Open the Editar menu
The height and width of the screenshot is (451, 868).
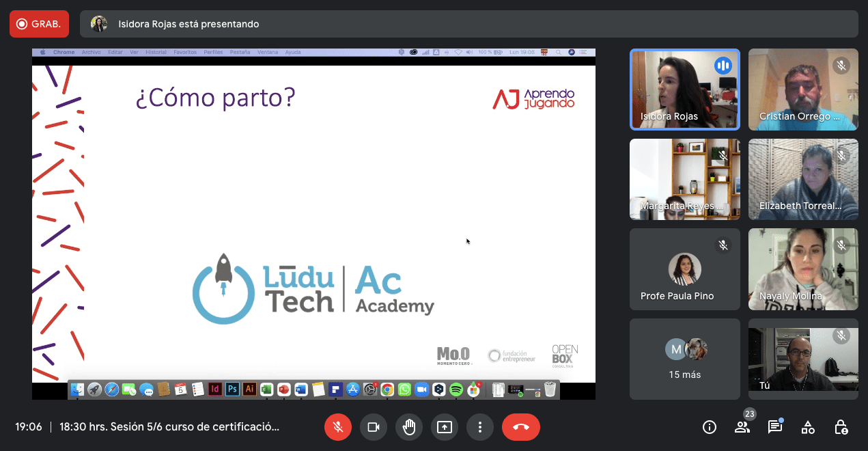pos(115,52)
